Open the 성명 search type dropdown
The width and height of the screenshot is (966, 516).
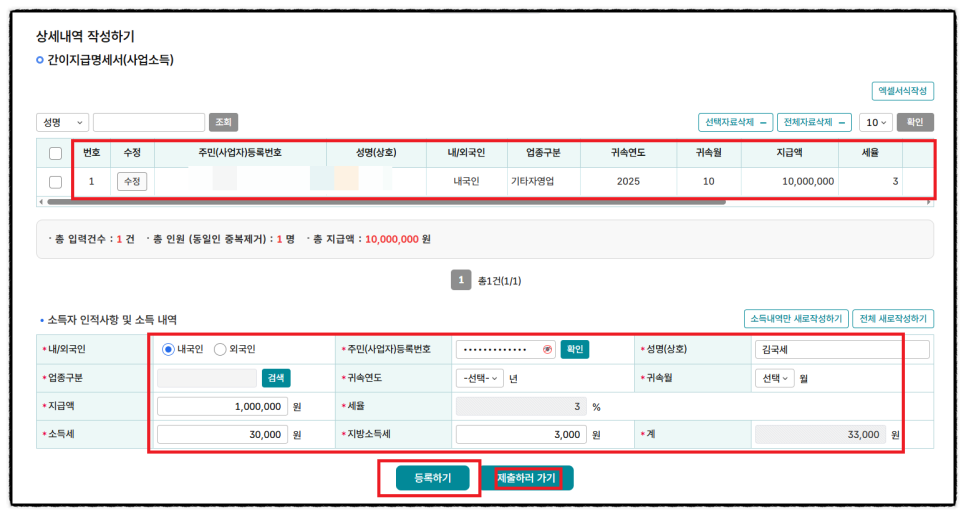[62, 123]
